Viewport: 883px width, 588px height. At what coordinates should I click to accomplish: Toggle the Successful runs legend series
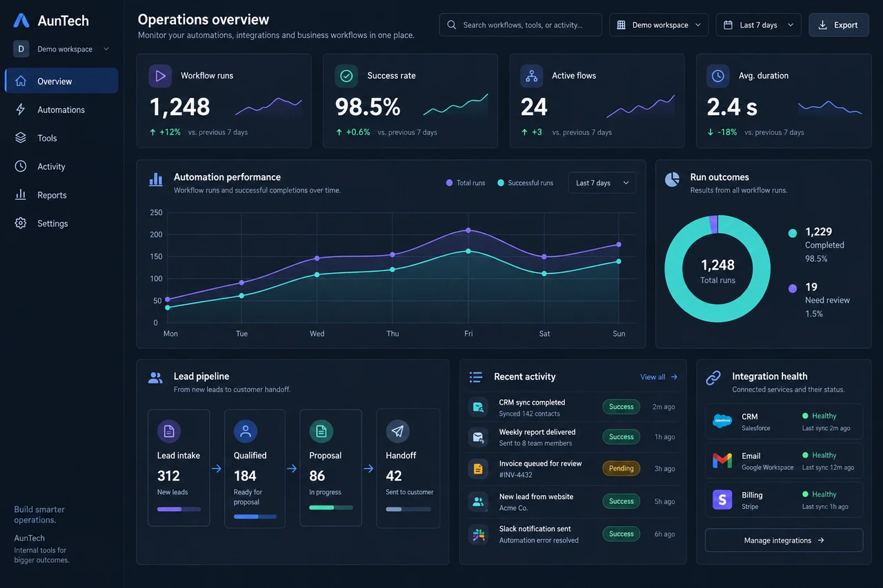(x=525, y=183)
